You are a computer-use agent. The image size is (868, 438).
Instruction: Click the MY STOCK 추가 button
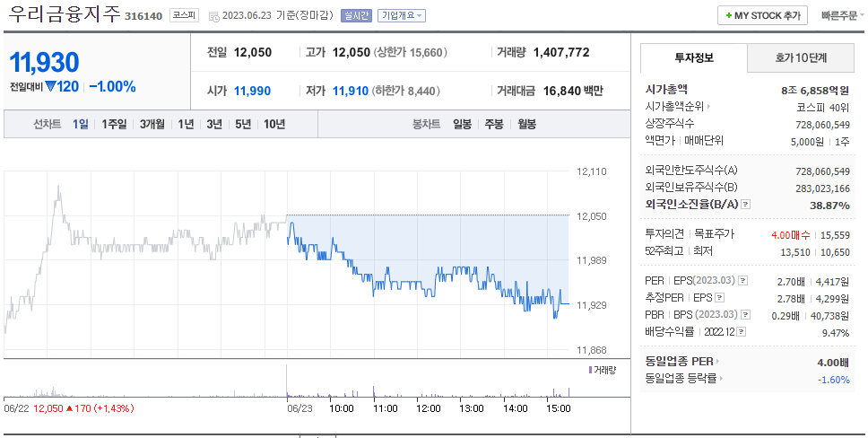762,15
